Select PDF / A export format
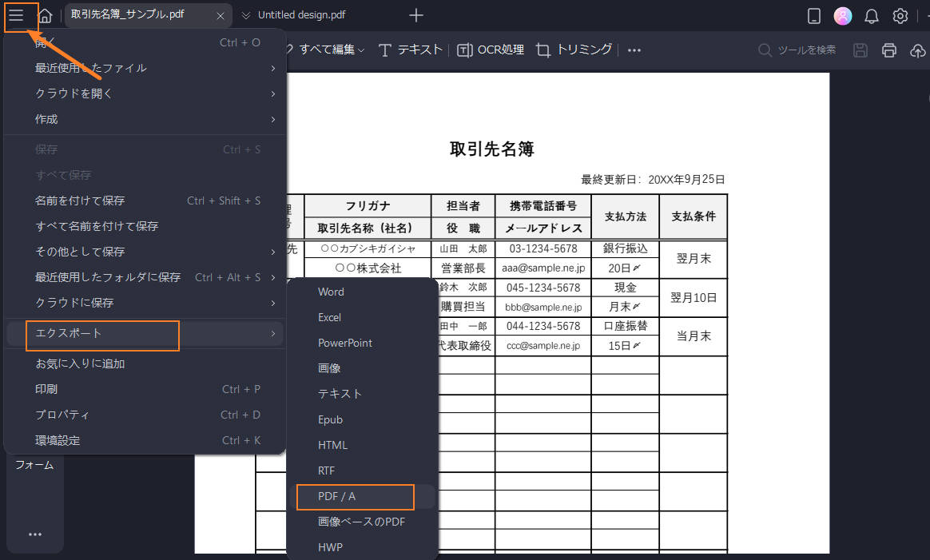 [338, 496]
